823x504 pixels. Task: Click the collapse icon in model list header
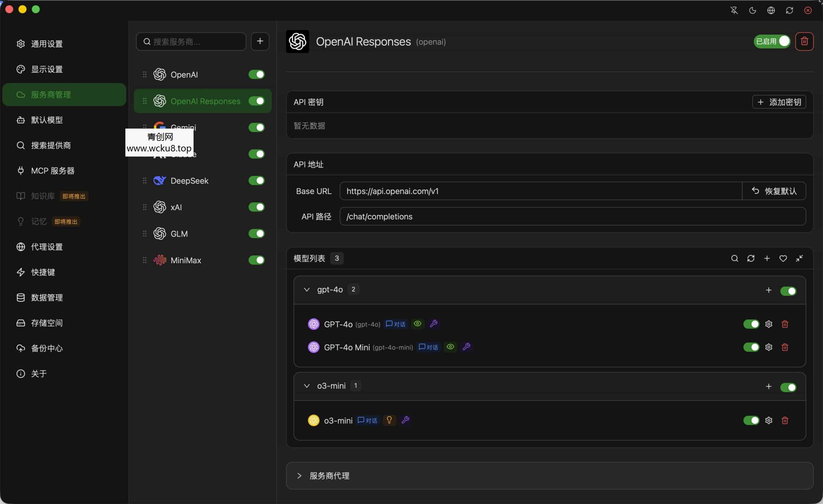(799, 258)
